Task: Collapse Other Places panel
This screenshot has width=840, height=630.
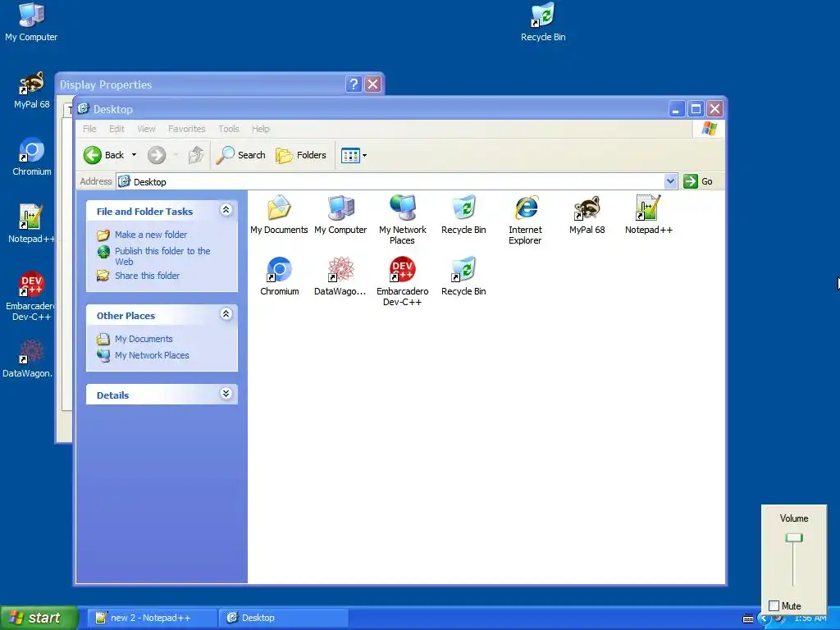Action: click(x=226, y=314)
